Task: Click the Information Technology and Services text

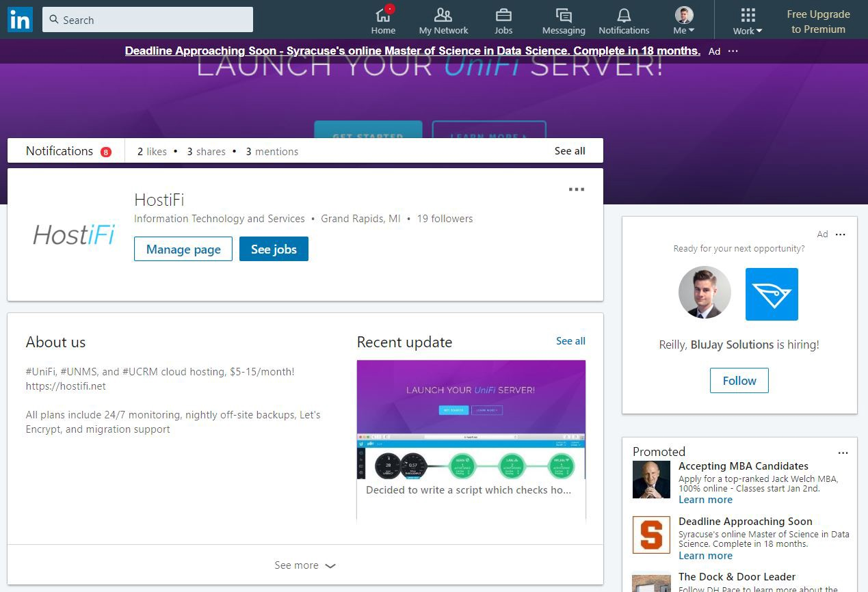Action: point(220,219)
